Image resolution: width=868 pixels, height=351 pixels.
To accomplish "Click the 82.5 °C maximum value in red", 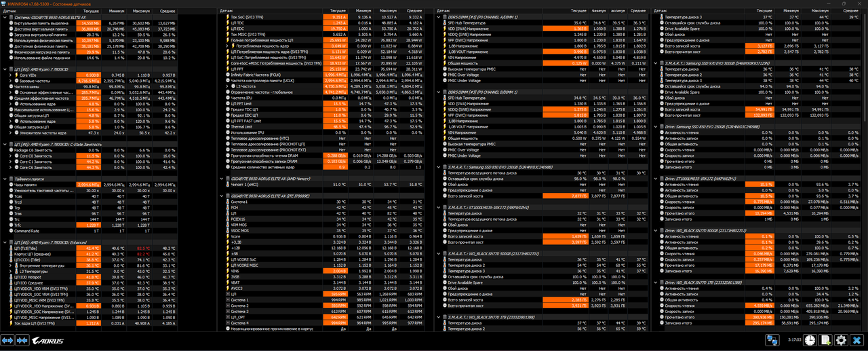I will point(143,248).
